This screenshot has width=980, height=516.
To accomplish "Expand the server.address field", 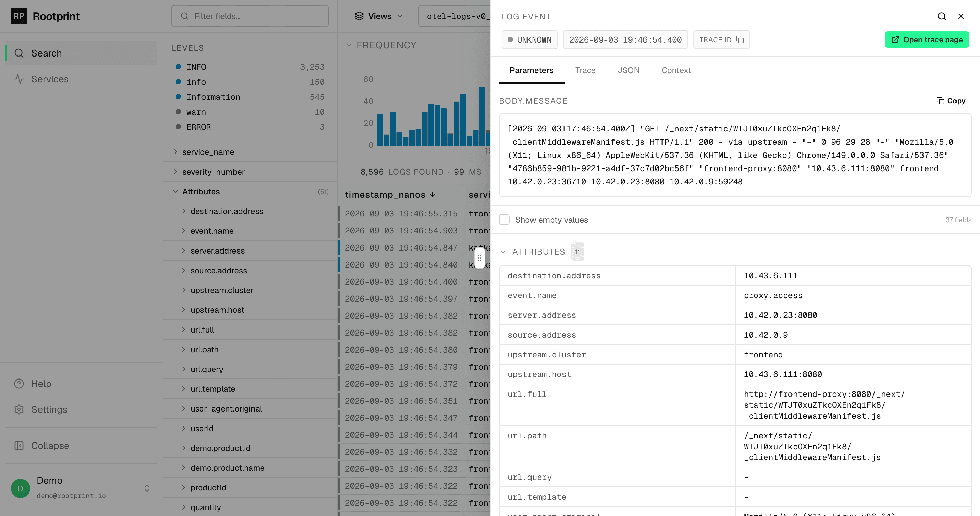I will 250,251.
